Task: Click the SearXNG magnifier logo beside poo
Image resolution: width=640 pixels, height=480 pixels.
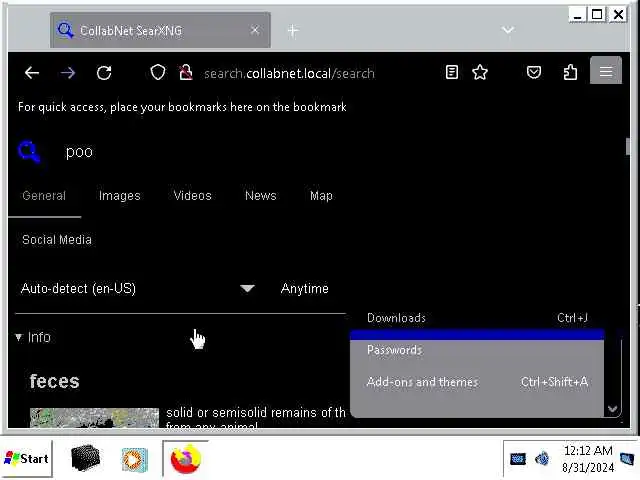Action: tap(29, 151)
